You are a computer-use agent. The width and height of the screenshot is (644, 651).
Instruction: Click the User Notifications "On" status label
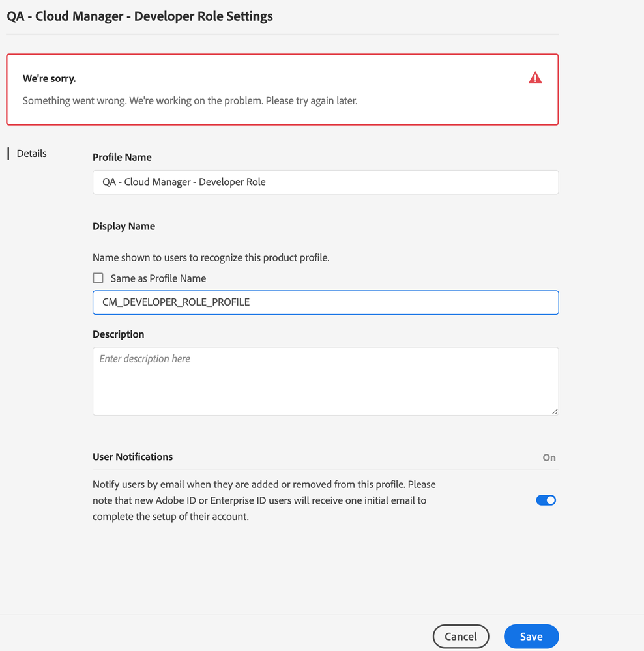549,457
